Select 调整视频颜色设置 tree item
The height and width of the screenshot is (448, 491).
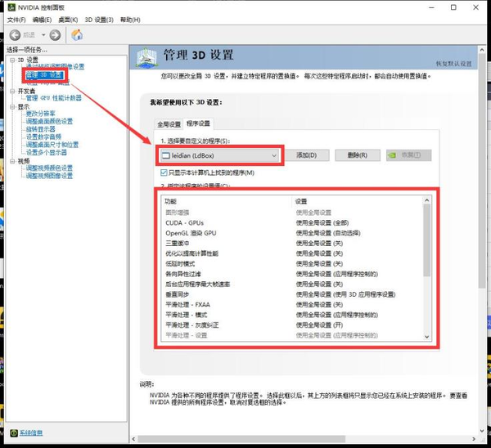coord(49,168)
